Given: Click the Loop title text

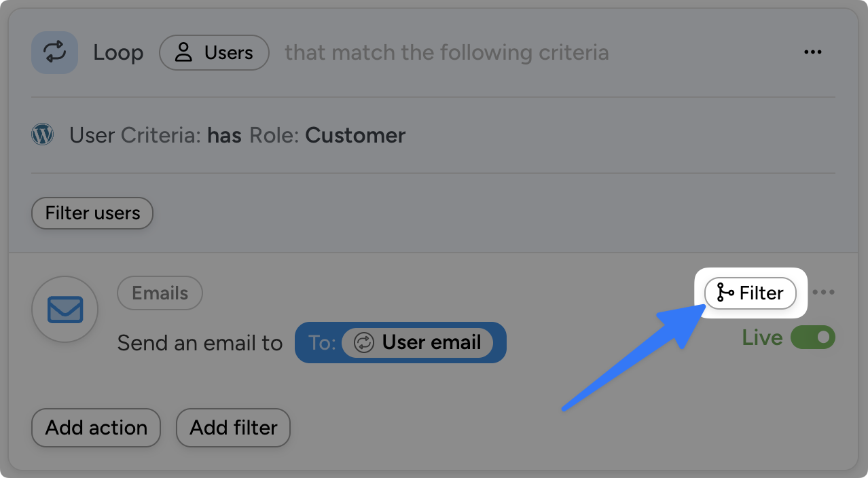Looking at the screenshot, I should coord(118,52).
